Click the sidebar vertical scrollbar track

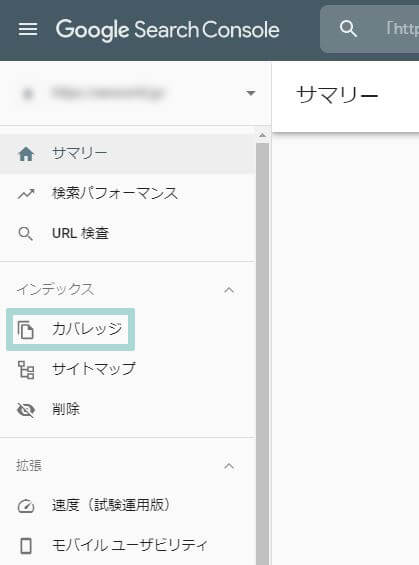coord(262,354)
